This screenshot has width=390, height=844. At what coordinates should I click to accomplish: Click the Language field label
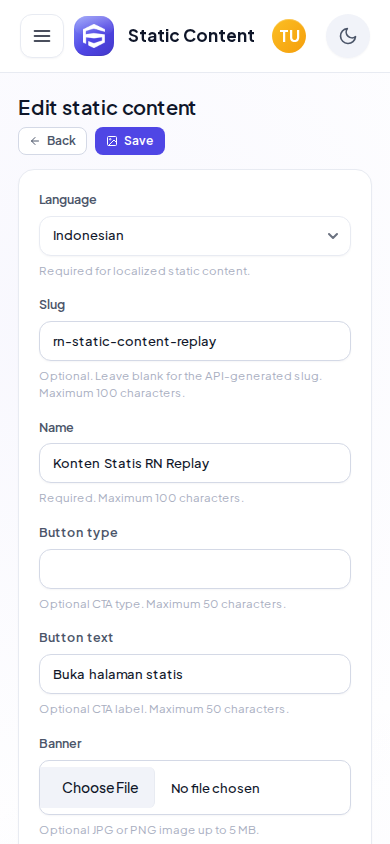(x=68, y=200)
